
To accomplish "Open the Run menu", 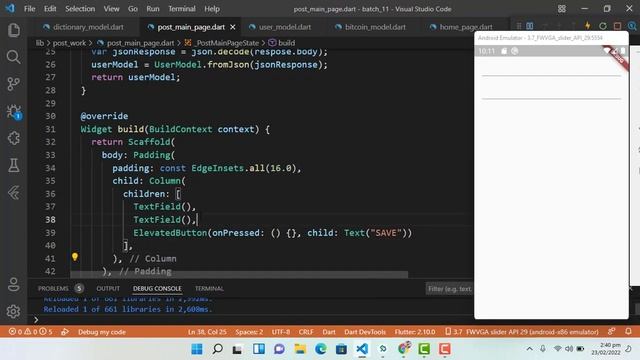I will (x=153, y=9).
